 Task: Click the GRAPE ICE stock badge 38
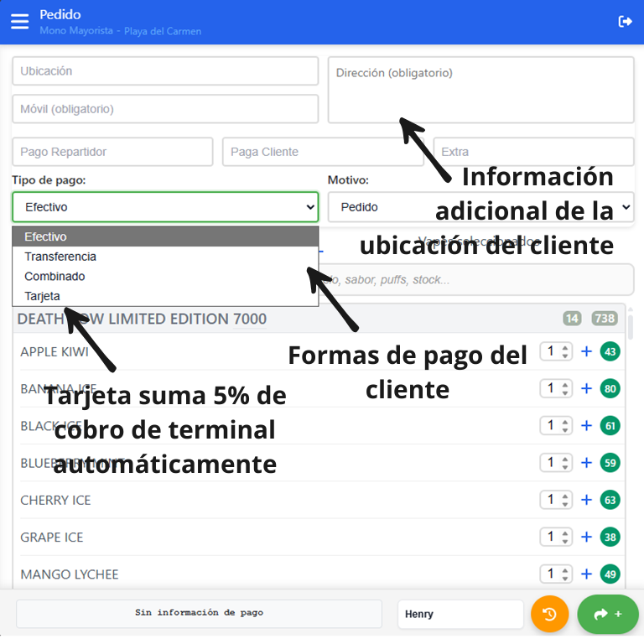pos(610,537)
